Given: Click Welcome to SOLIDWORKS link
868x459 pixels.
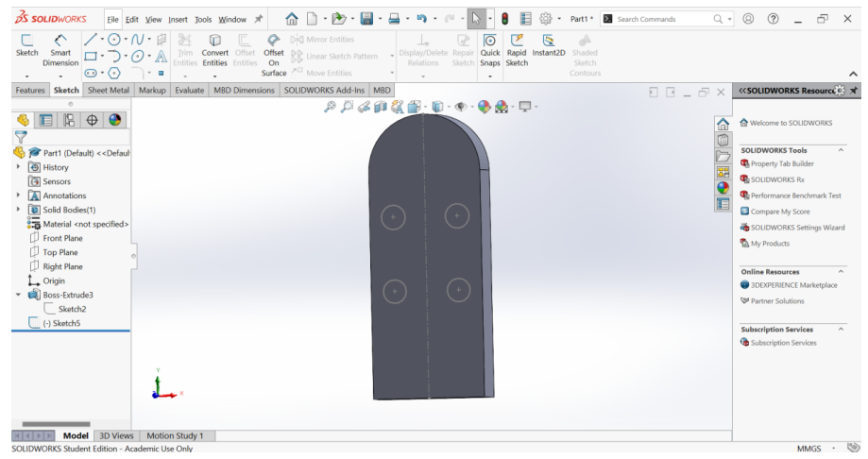Looking at the screenshot, I should pos(791,123).
